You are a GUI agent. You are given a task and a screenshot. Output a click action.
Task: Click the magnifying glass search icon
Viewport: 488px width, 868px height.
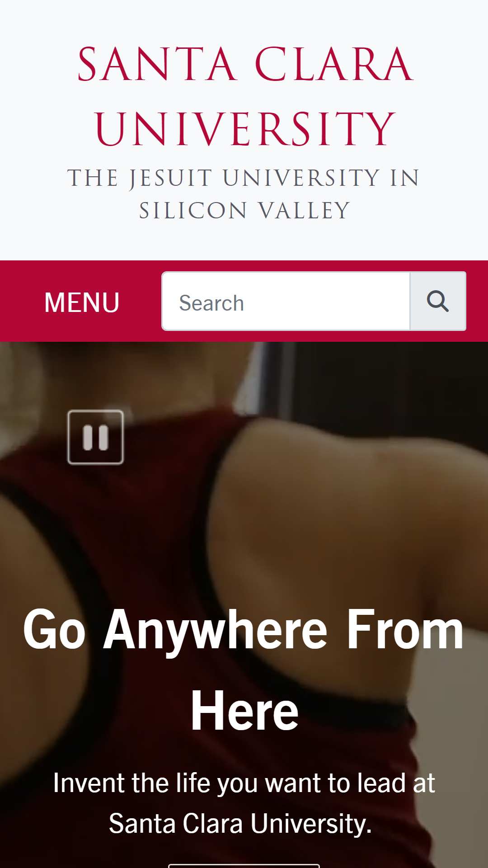click(438, 301)
